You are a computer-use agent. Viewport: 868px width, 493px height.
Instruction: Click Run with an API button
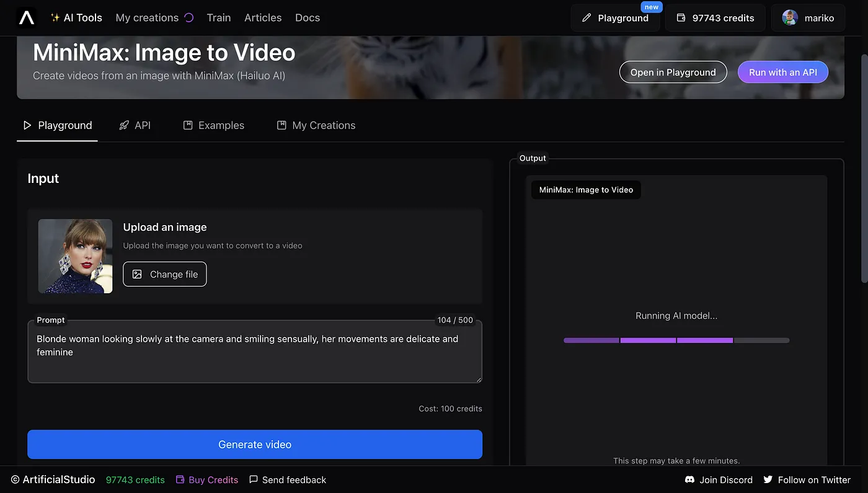click(x=783, y=72)
